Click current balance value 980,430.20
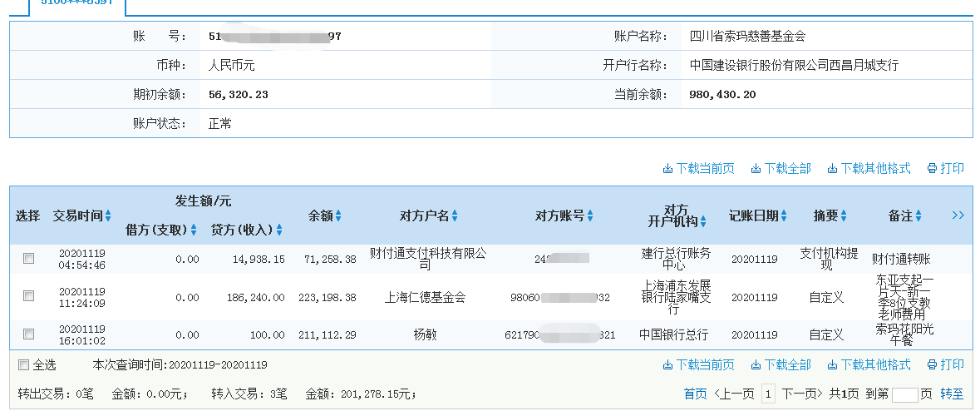Viewport: 980px width, 411px height. [722, 95]
